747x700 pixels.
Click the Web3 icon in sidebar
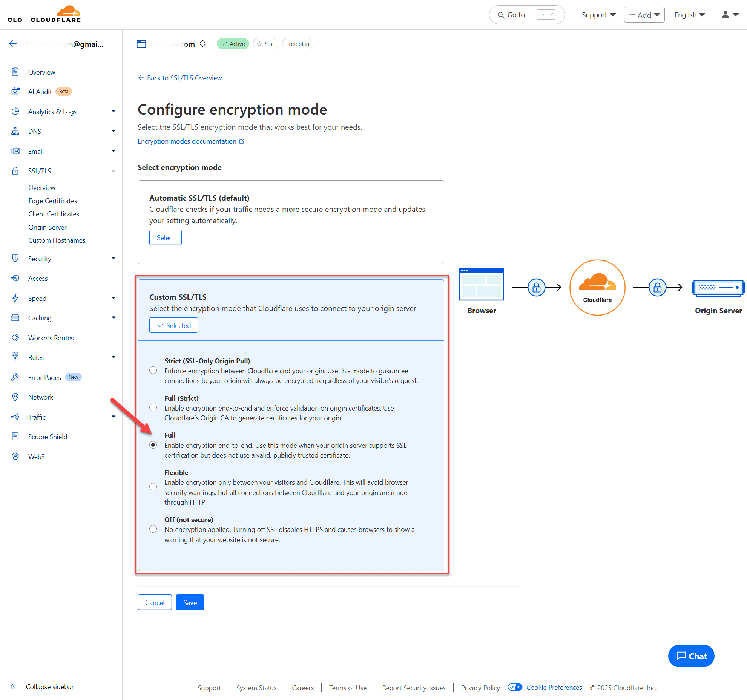[15, 456]
